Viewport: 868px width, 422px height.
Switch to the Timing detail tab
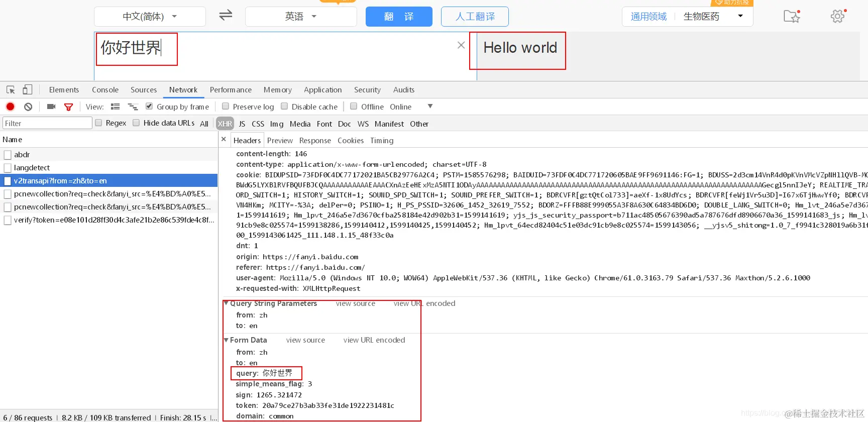click(x=382, y=141)
